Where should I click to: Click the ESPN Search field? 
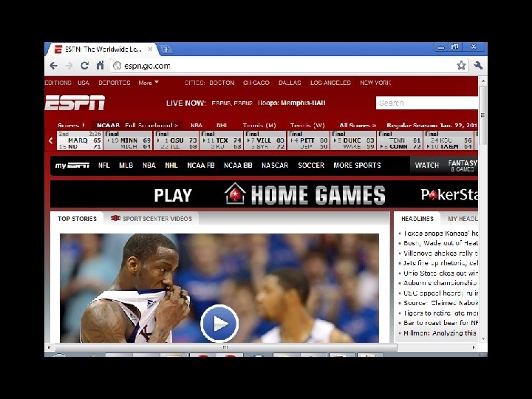click(x=427, y=103)
